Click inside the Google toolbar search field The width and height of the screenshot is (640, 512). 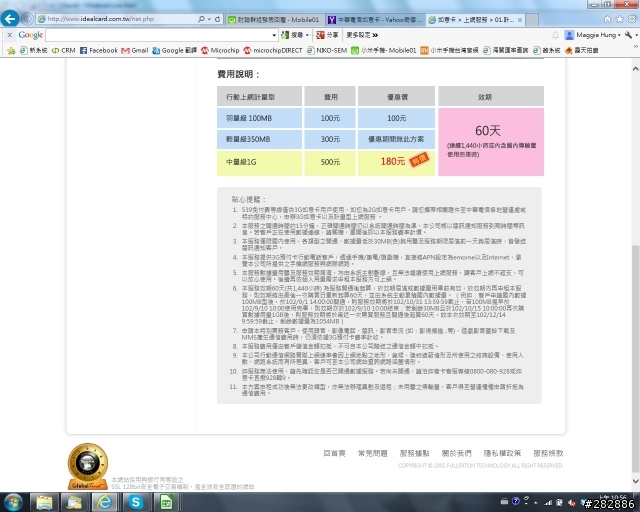159,35
